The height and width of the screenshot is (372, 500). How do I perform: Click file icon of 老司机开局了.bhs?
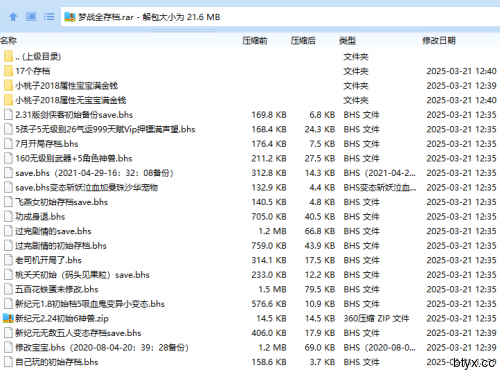tap(8, 260)
